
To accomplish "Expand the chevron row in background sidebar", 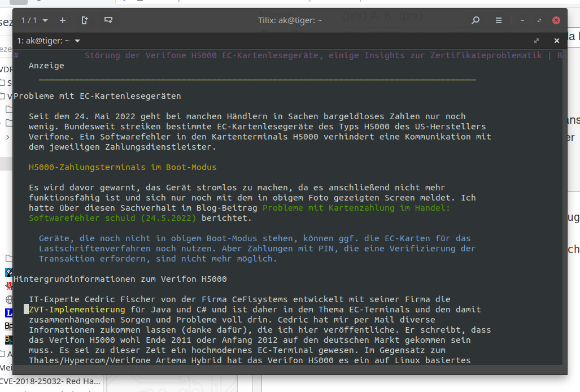I will pyautogui.click(x=8, y=137).
